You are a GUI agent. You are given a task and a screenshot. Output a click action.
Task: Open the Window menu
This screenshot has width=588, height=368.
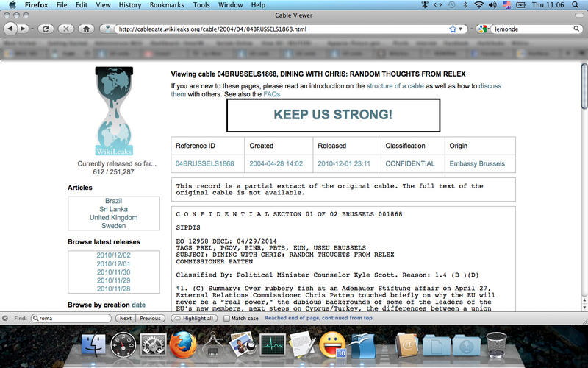pos(230,5)
